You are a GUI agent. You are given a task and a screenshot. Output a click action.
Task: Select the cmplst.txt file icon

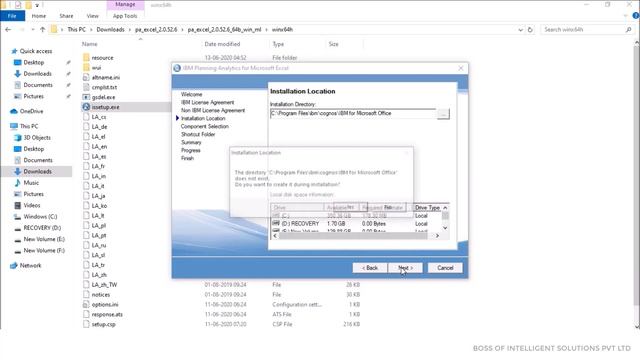(86, 87)
